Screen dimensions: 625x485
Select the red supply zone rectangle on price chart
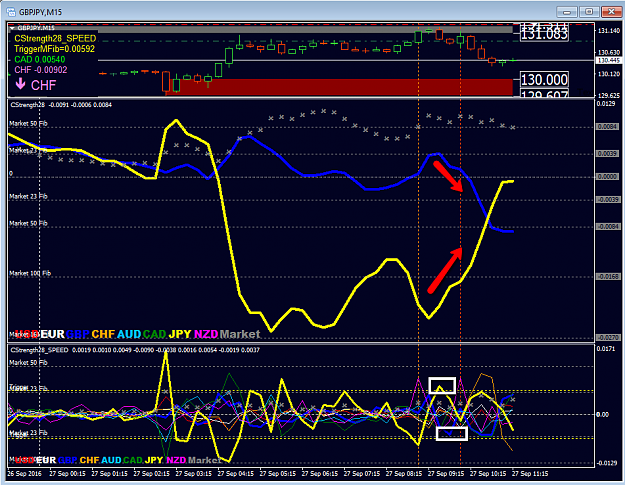click(x=339, y=87)
